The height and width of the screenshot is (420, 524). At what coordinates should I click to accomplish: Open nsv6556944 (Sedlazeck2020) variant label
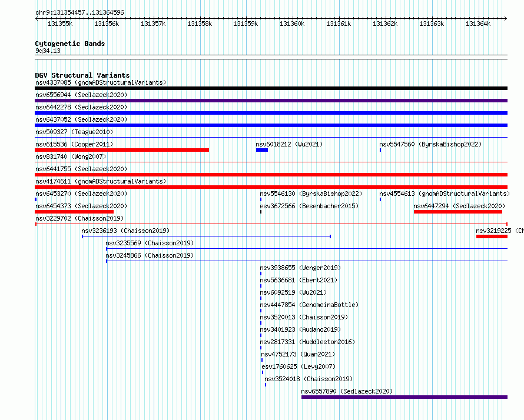click(x=81, y=95)
